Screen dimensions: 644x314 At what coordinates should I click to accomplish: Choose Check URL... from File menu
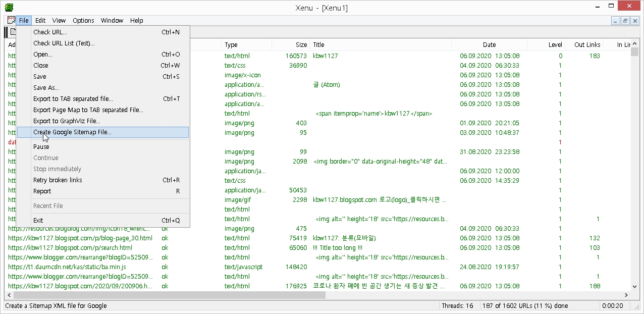[103, 32]
